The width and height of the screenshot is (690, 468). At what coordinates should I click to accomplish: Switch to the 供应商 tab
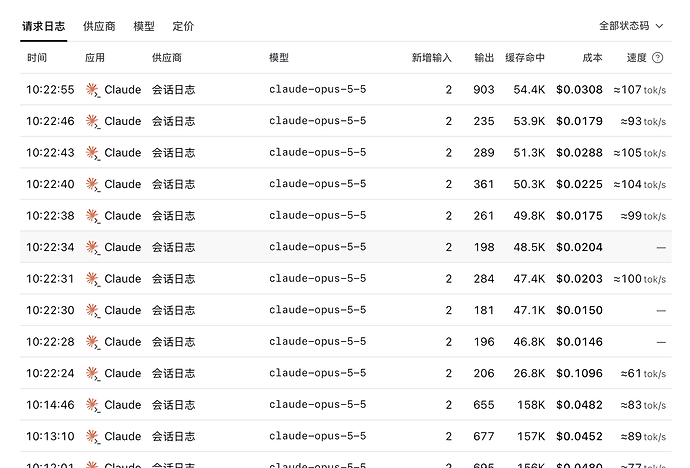(99, 26)
